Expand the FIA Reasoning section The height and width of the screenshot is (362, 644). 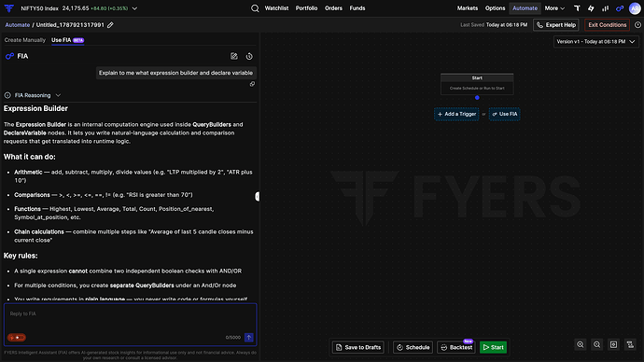pyautogui.click(x=33, y=95)
